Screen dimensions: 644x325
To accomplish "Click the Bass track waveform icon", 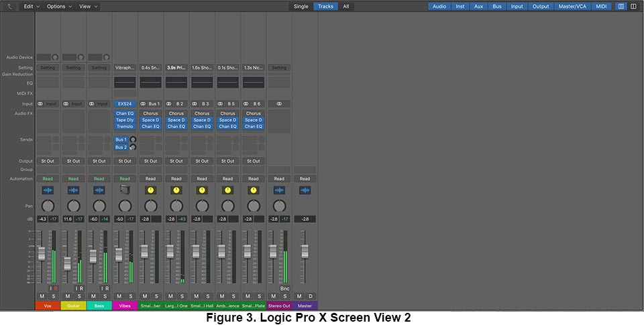I will click(x=99, y=190).
